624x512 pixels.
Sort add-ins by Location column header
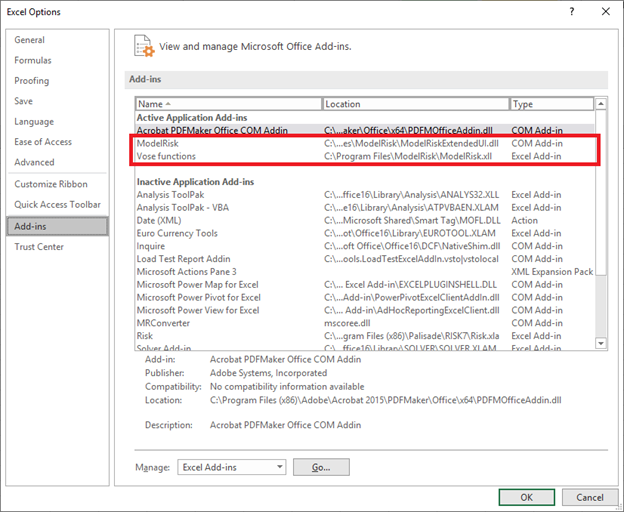click(416, 104)
